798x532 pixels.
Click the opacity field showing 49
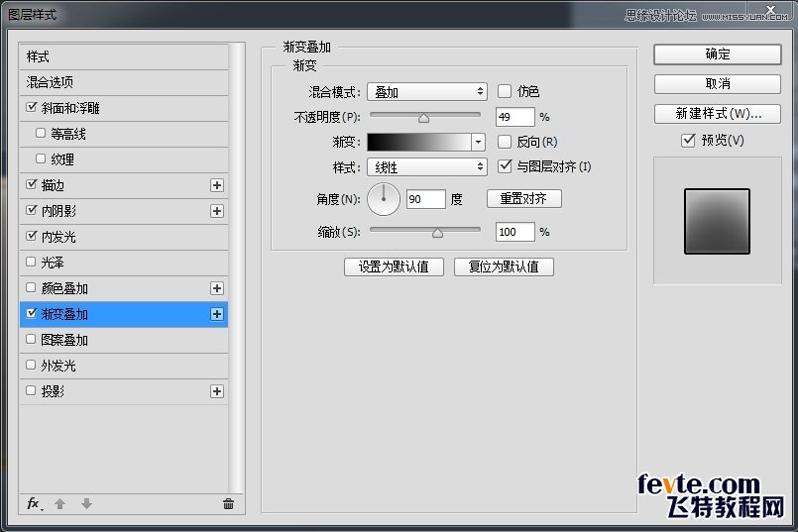(515, 117)
